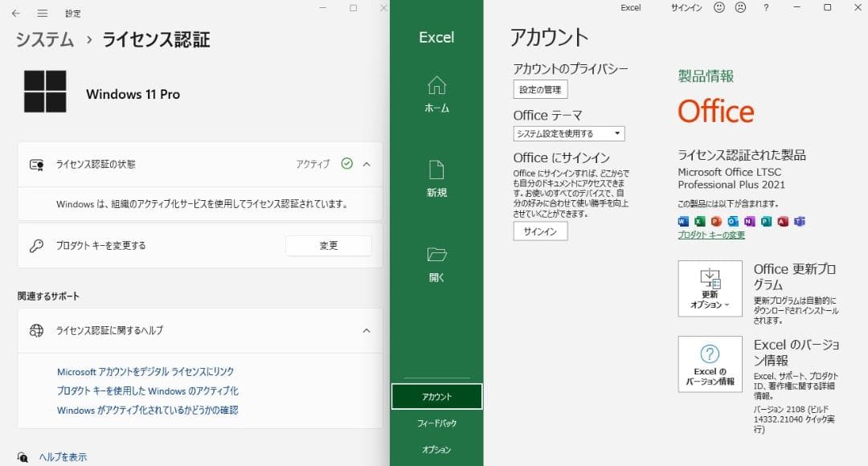Click the Change Product Key link in Excel

[711, 235]
